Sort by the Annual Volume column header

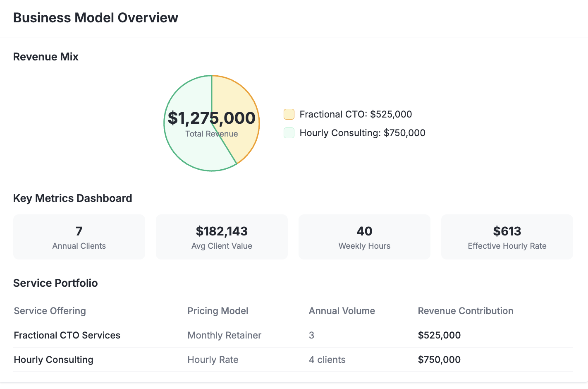pos(342,311)
